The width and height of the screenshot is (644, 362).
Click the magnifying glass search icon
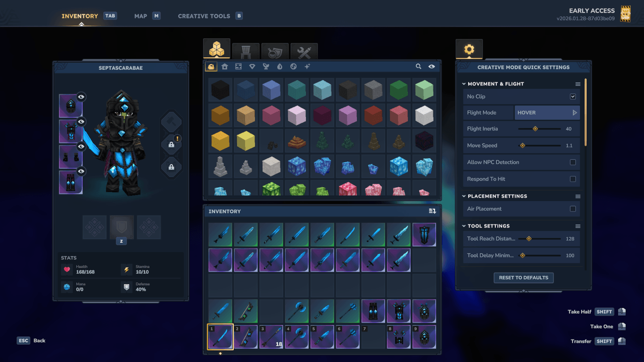point(418,67)
